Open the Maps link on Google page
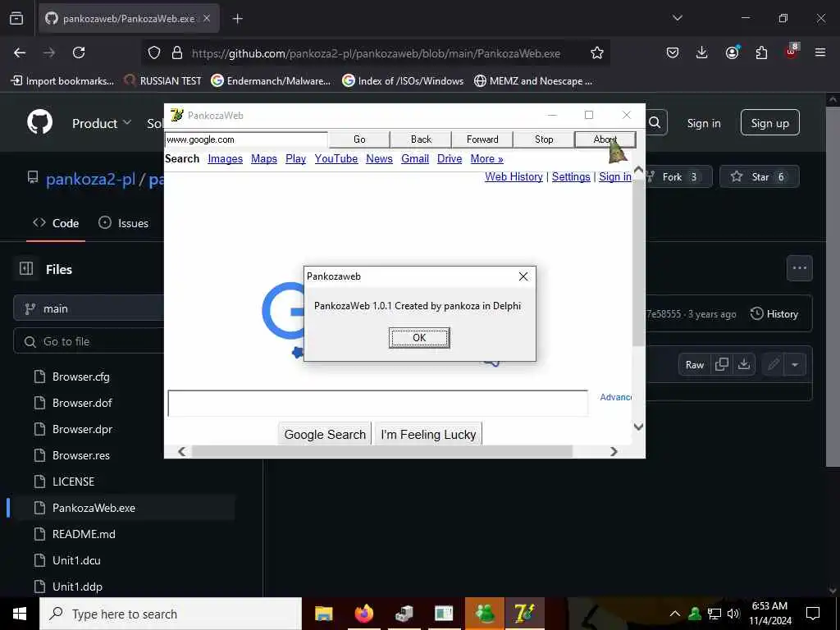840x630 pixels. [264, 158]
